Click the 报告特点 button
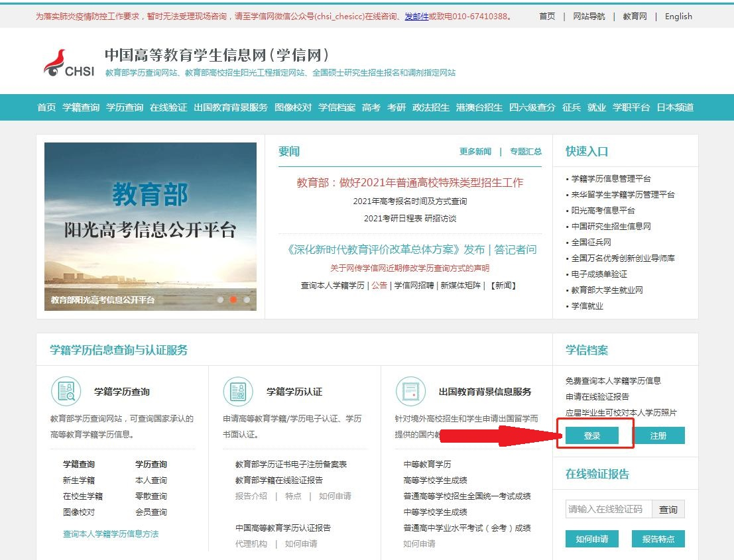 tap(658, 539)
